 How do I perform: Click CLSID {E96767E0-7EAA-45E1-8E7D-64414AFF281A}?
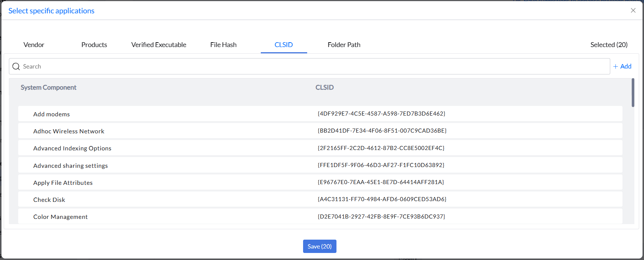(x=381, y=182)
